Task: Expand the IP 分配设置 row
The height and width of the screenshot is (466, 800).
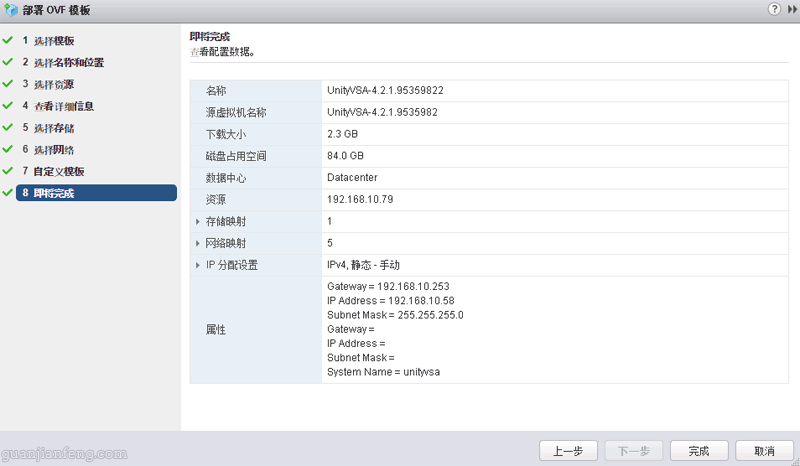Action: (197, 265)
